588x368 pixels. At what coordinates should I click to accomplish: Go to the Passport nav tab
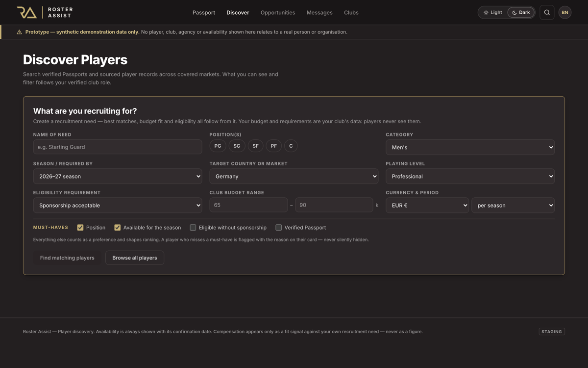[204, 12]
